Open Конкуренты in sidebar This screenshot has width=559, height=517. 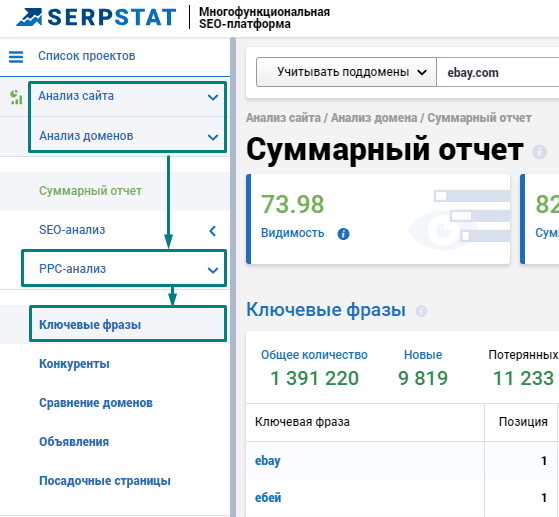pos(74,364)
